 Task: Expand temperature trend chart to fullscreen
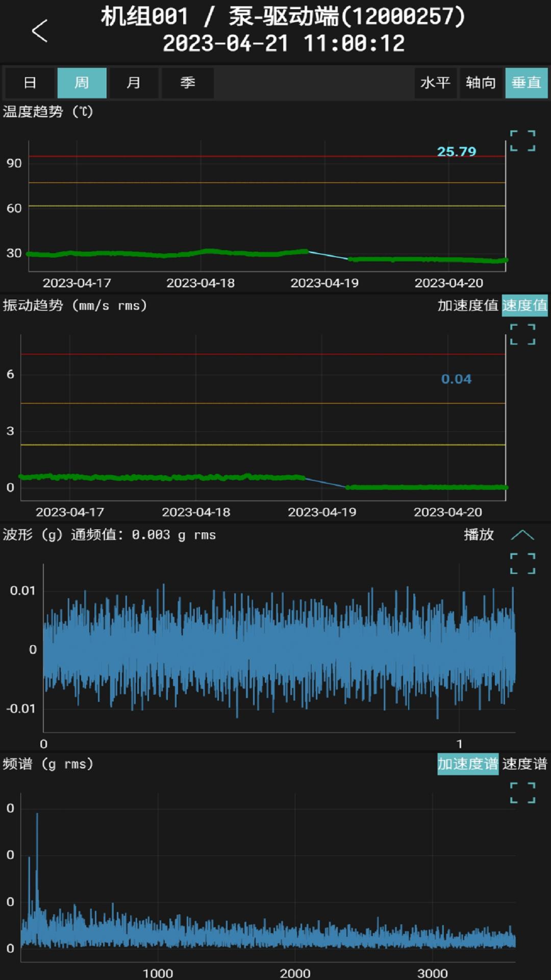pos(522,140)
